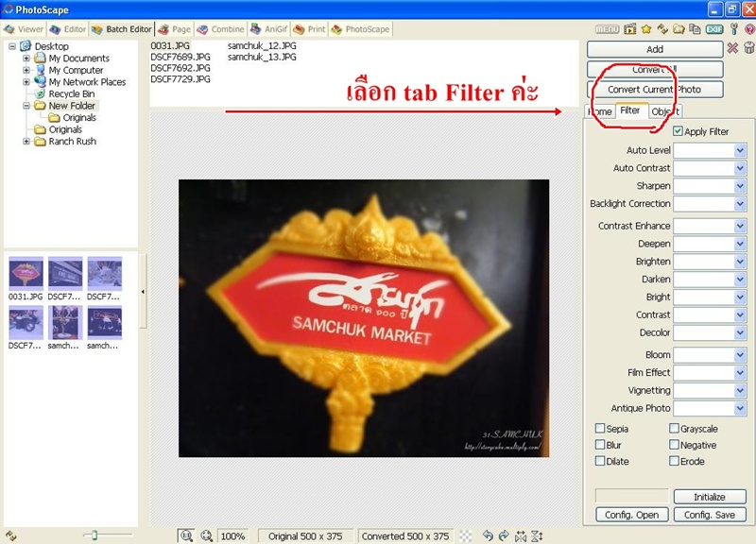This screenshot has height=544, width=756.
Task: Click the small arrow that hides the left panel
Action: pos(143,292)
